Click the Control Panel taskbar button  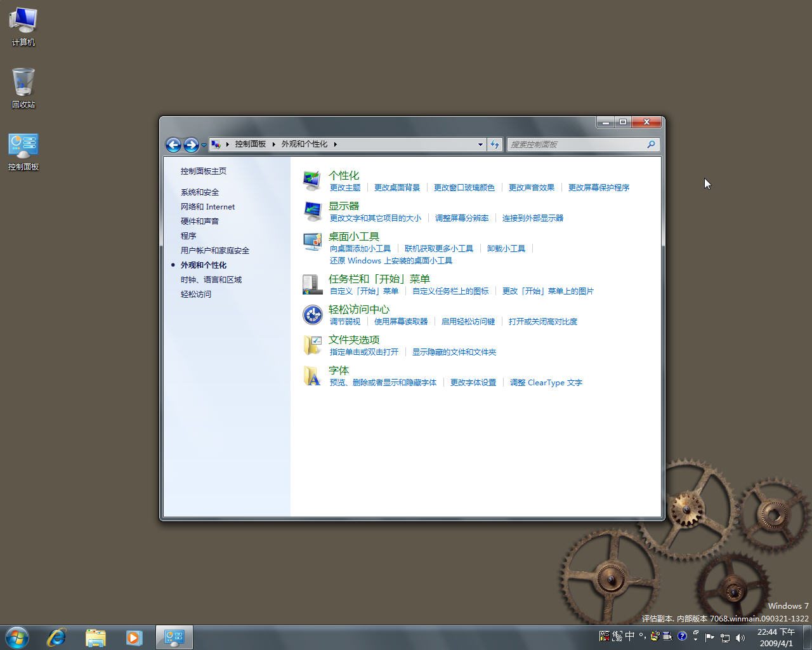174,637
